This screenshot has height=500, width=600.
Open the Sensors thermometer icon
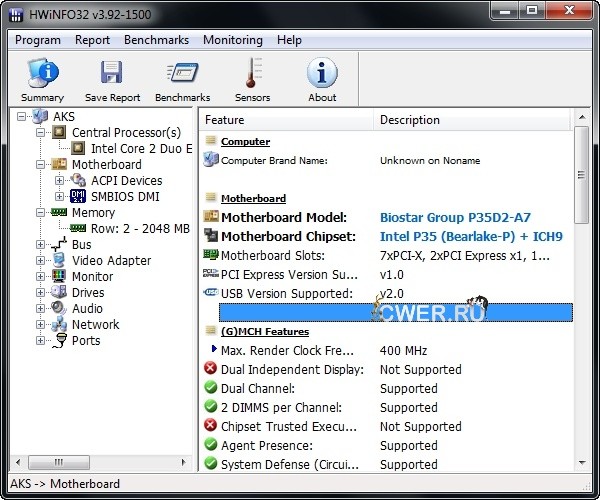[252, 74]
